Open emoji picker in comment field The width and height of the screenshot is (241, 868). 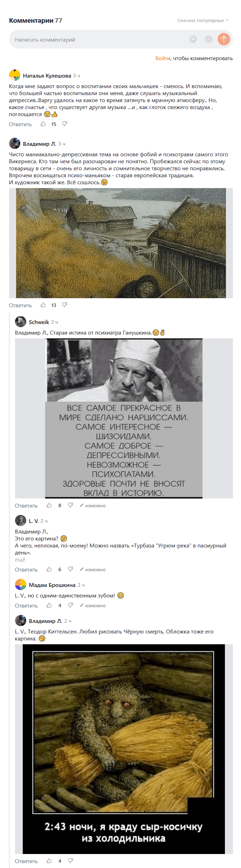pos(193,39)
